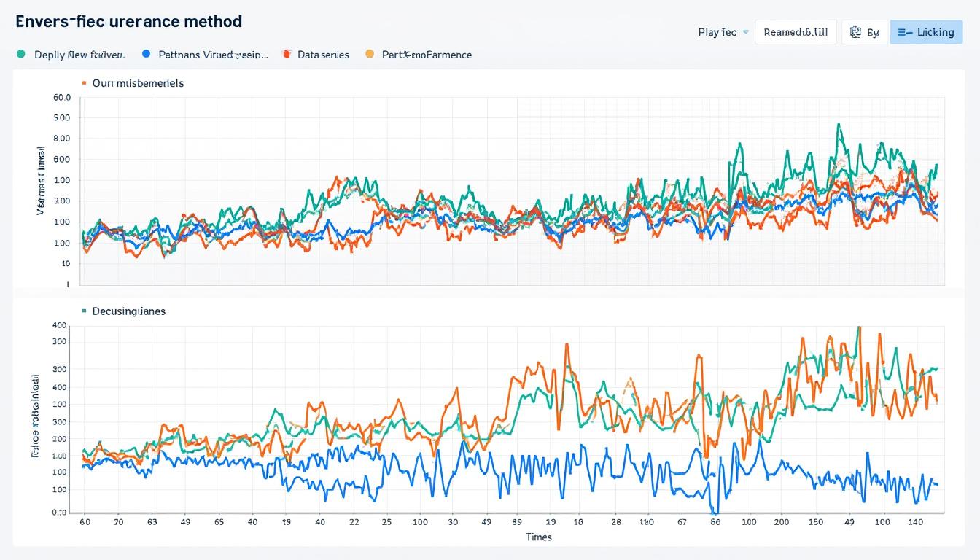
Task: Toggle the green Deplly New series legend dot
Action: pyautogui.click(x=20, y=54)
